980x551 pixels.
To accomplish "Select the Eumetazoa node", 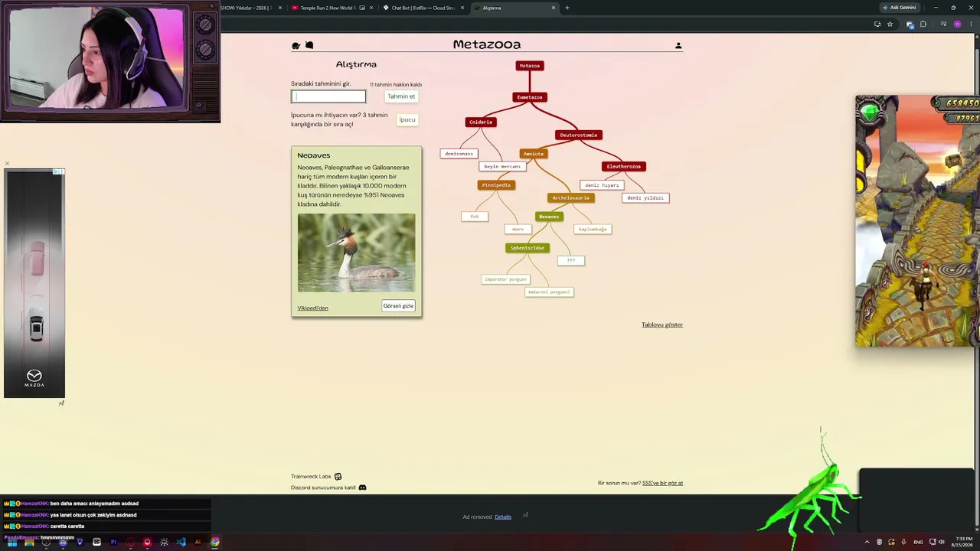I will (530, 97).
